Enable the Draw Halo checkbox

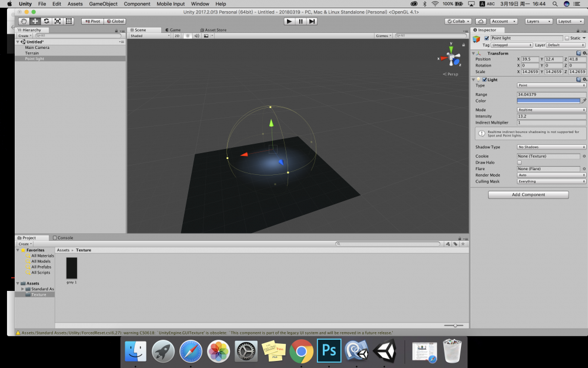519,163
